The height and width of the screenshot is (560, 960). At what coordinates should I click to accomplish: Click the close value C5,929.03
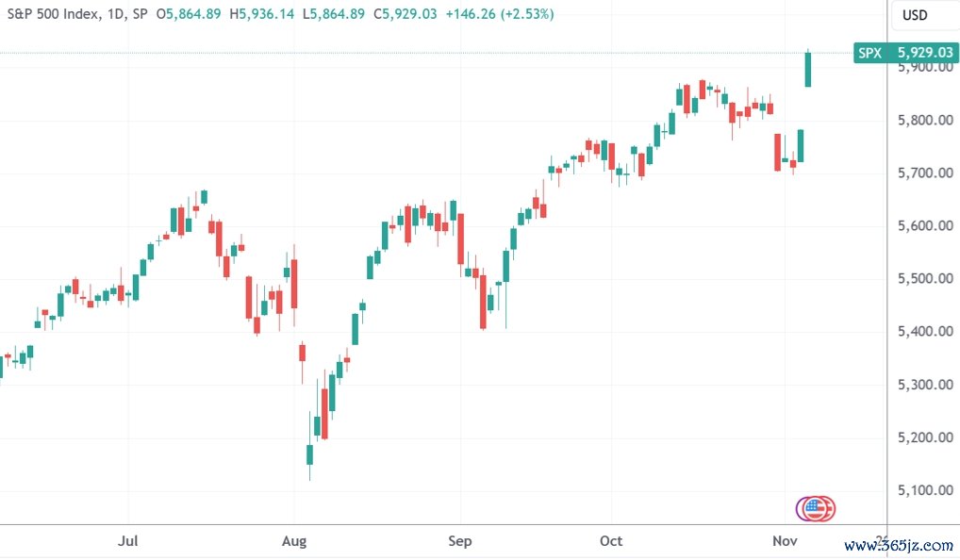pos(403,14)
